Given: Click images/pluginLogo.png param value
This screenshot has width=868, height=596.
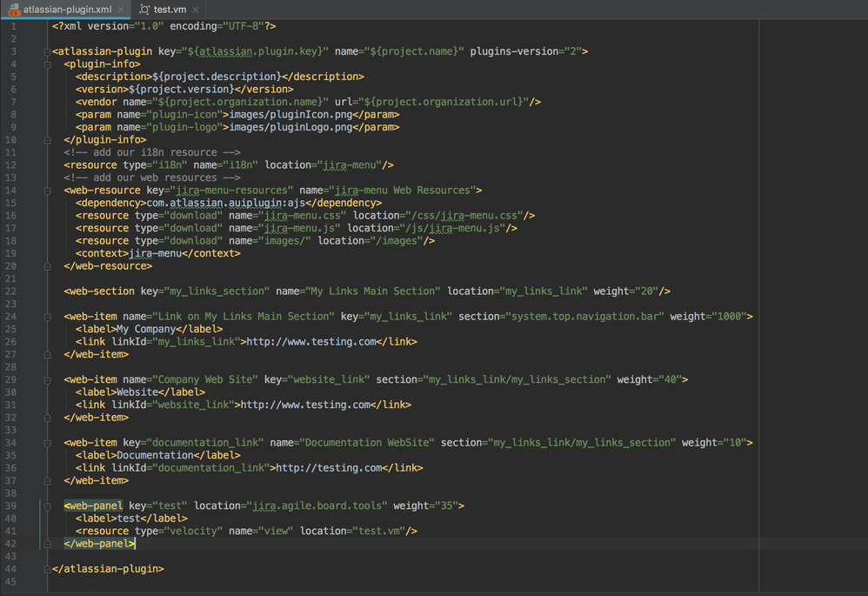Looking at the screenshot, I should [290, 127].
